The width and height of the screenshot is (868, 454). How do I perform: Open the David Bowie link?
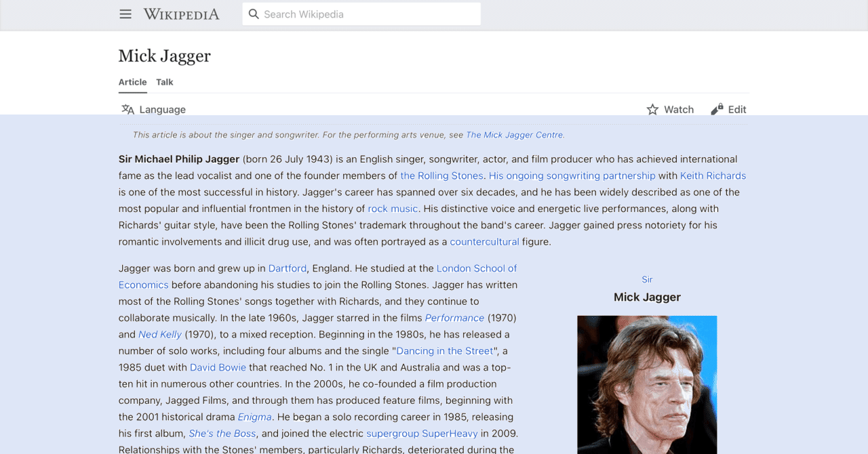[218, 367]
